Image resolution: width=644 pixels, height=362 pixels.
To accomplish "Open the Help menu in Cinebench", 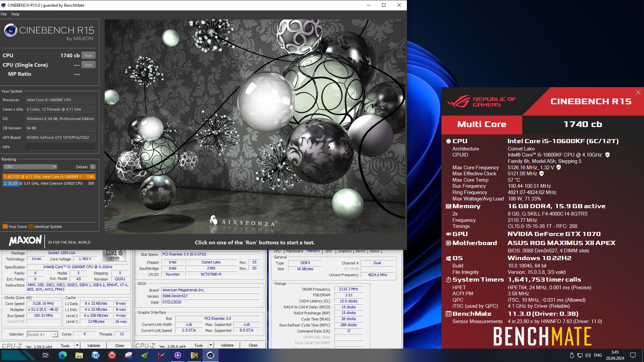I will click(x=15, y=14).
